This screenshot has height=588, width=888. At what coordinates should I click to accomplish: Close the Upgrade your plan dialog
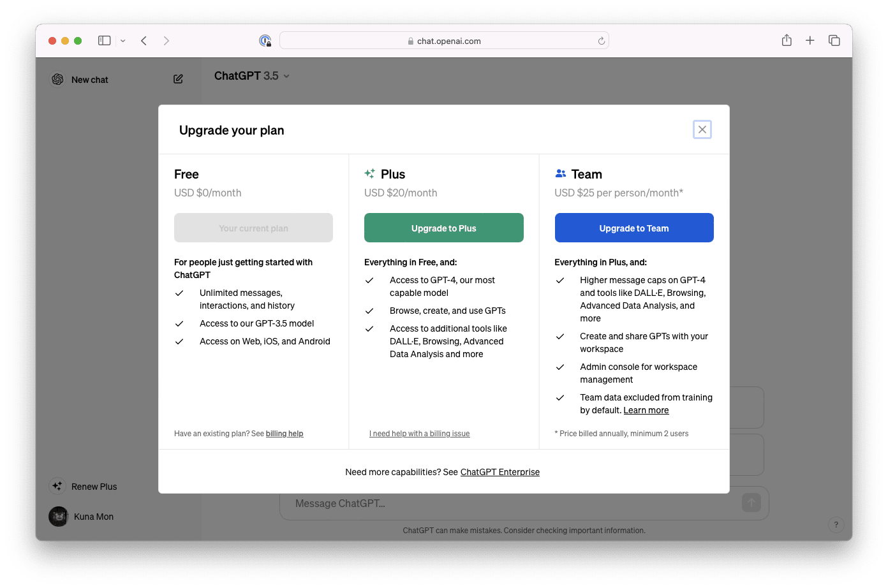click(x=702, y=129)
